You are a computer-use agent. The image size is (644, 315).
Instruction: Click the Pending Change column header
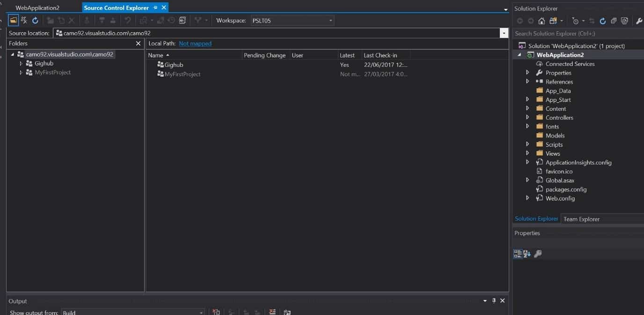266,55
